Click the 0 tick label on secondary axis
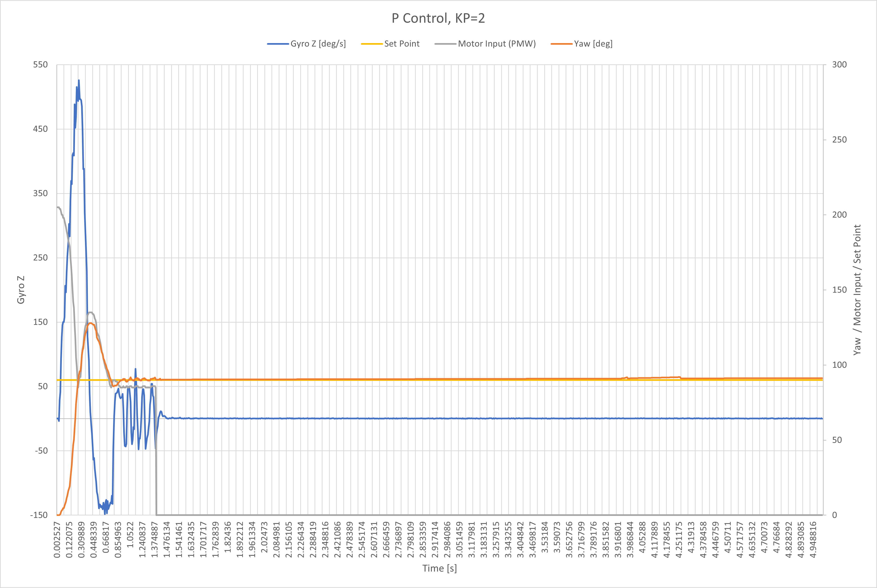Viewport: 877px width, 588px height. [x=834, y=515]
